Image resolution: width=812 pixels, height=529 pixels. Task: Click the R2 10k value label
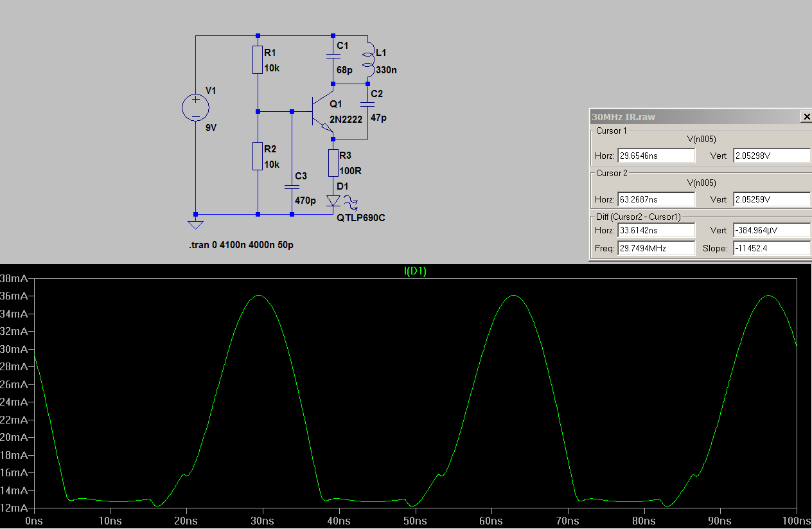(x=272, y=165)
